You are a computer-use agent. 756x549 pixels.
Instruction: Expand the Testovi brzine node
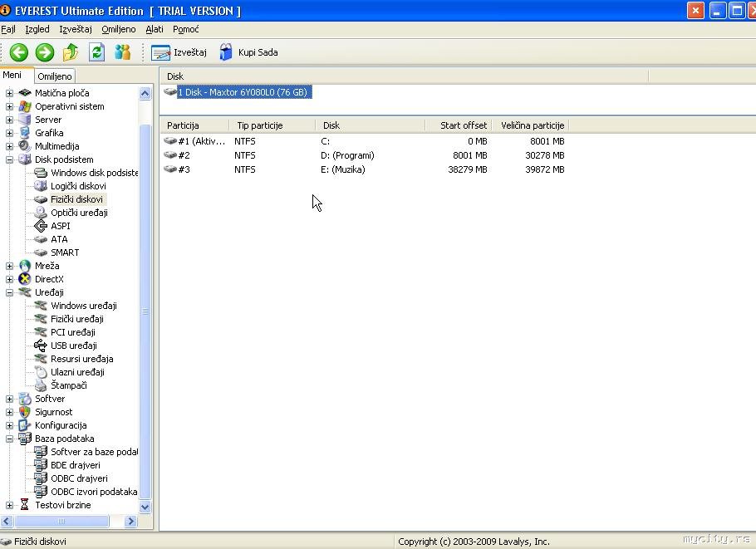[x=9, y=505]
